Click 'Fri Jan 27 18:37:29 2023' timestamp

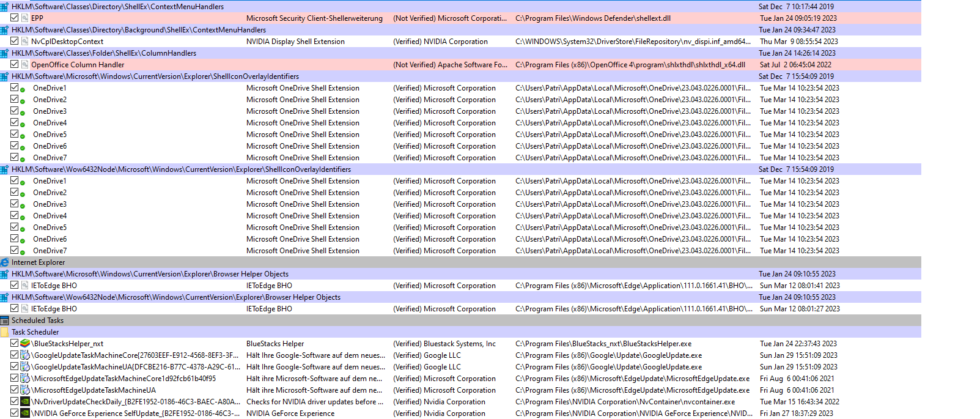coord(797,413)
